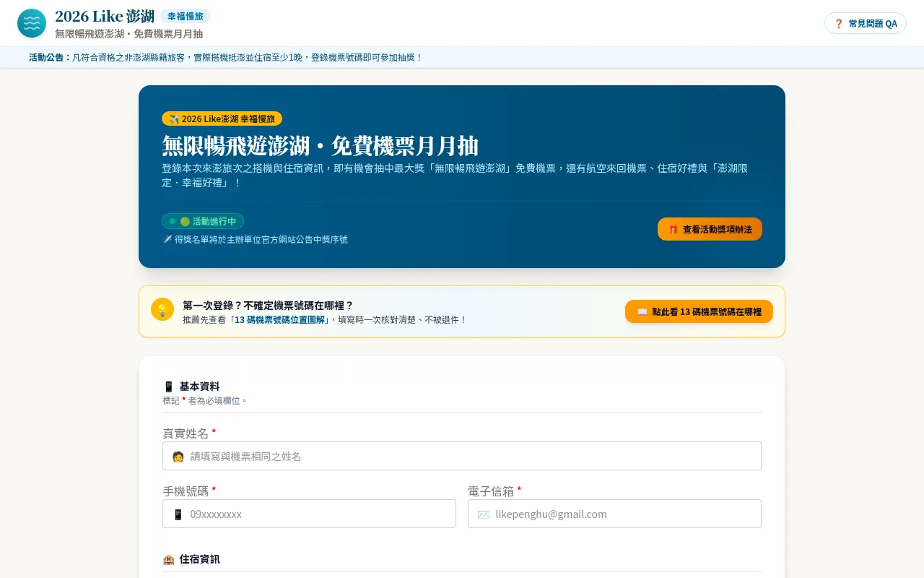Viewport: 924px width, 578px height.
Task: Click the phone icon beside 基本資料
Action: [x=169, y=387]
